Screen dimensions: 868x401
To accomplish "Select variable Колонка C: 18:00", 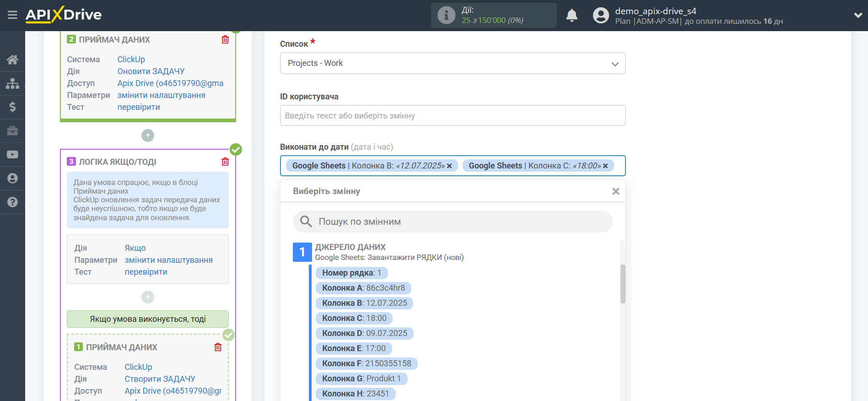I will (354, 318).
